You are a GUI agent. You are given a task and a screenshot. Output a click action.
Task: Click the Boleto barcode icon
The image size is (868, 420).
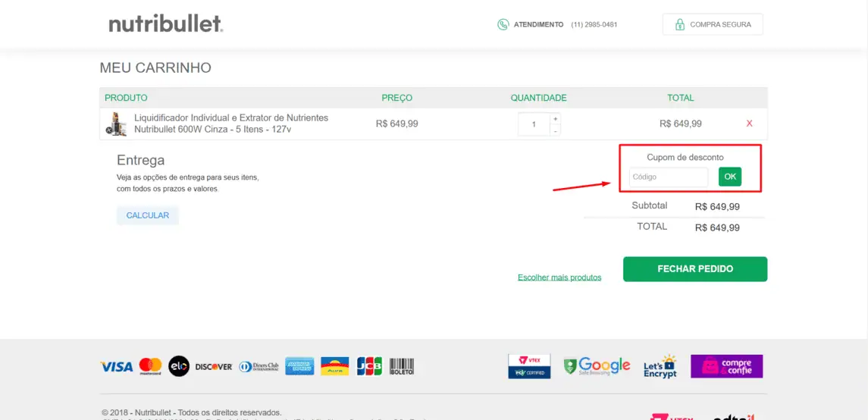(402, 366)
